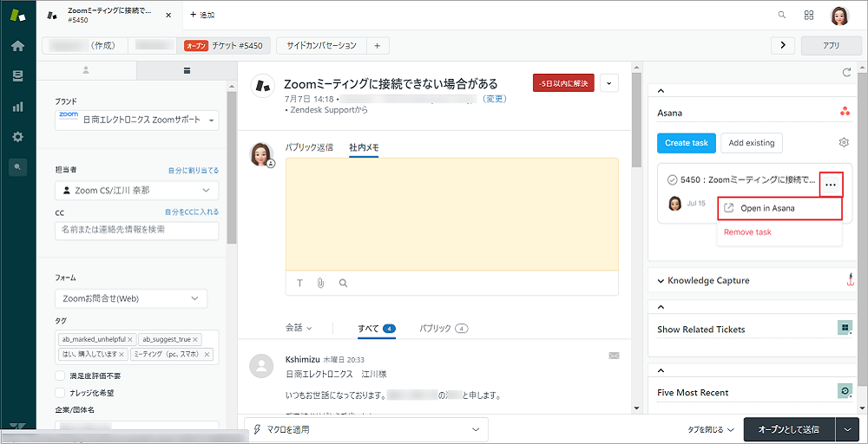Click 自分に割り当てる link

(194, 170)
